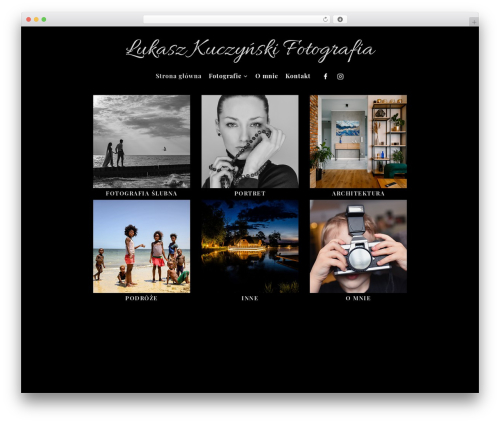Expand the Fotografie menu chevron
Viewport: 500px width, 423px height.
[246, 76]
